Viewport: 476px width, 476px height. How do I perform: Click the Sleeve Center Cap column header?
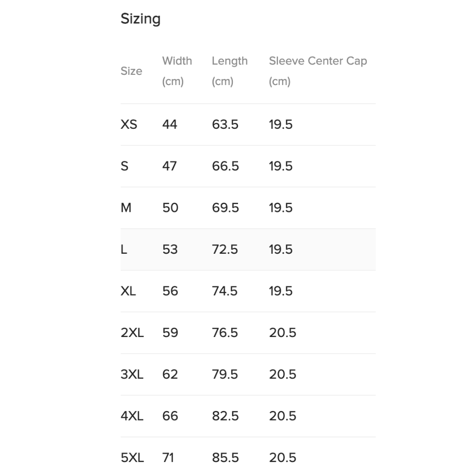[x=318, y=61]
